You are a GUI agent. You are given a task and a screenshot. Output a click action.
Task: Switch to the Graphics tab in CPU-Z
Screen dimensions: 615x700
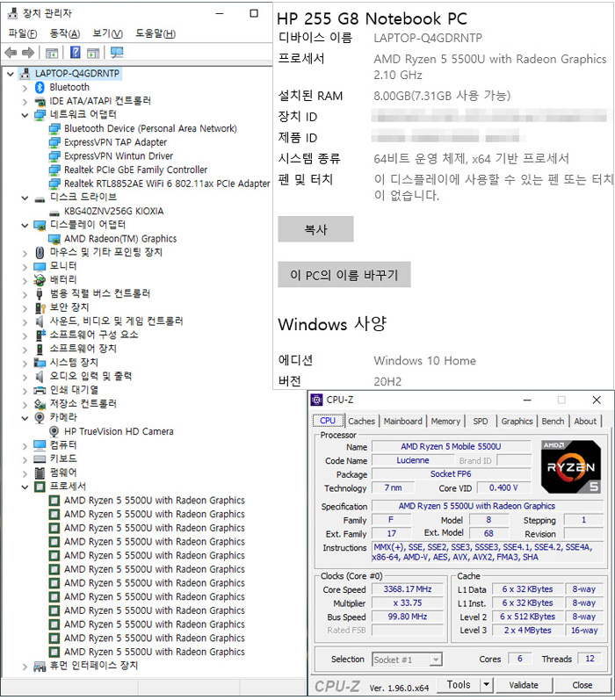click(517, 422)
